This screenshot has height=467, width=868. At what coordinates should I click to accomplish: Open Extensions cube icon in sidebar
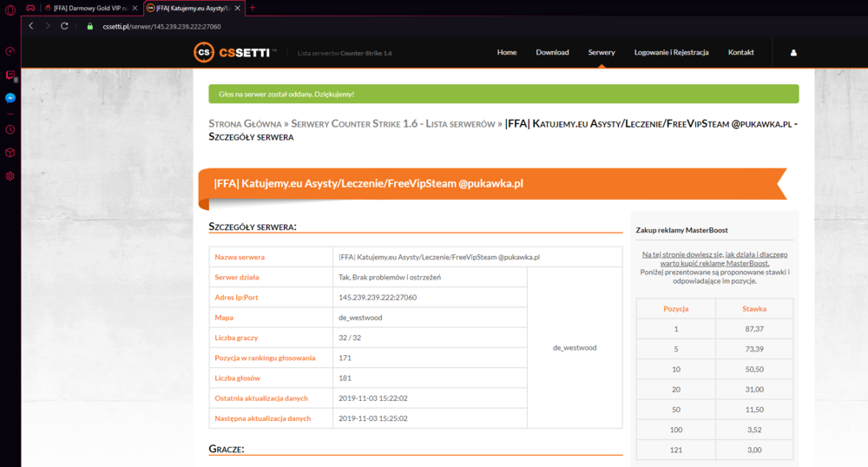pos(10,153)
